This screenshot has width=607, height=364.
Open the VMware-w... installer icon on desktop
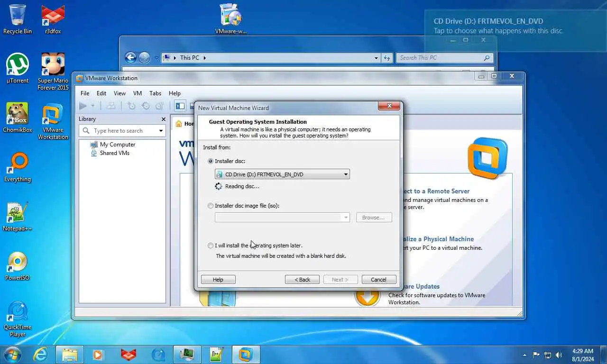tap(231, 19)
